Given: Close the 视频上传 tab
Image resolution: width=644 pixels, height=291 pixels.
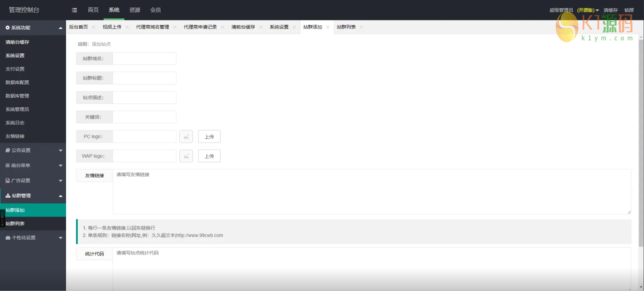Looking at the screenshot, I should point(127,27).
